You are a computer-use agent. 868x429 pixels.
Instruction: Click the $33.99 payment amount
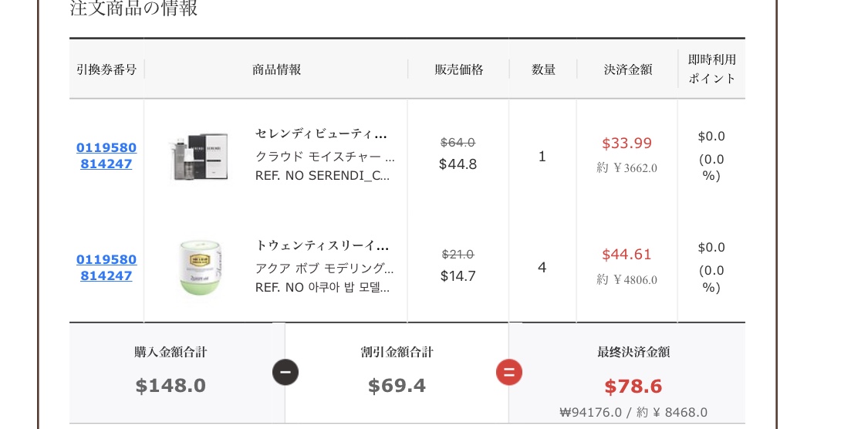627,144
